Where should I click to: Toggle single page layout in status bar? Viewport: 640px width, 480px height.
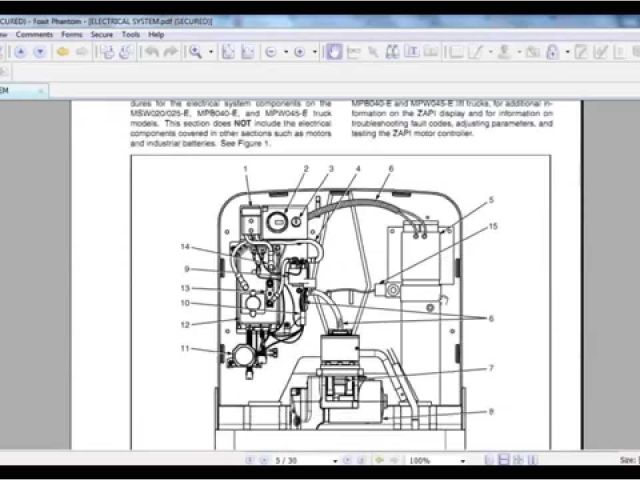pyautogui.click(x=489, y=461)
